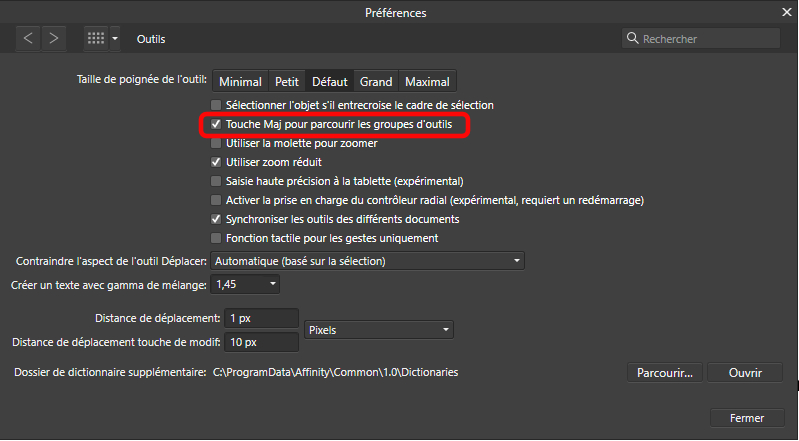799x441 pixels.
Task: Go back with the left arrow button
Action: pos(28,39)
